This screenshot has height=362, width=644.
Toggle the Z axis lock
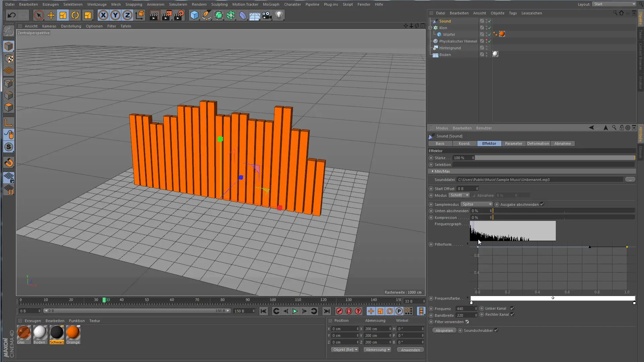[x=127, y=15]
